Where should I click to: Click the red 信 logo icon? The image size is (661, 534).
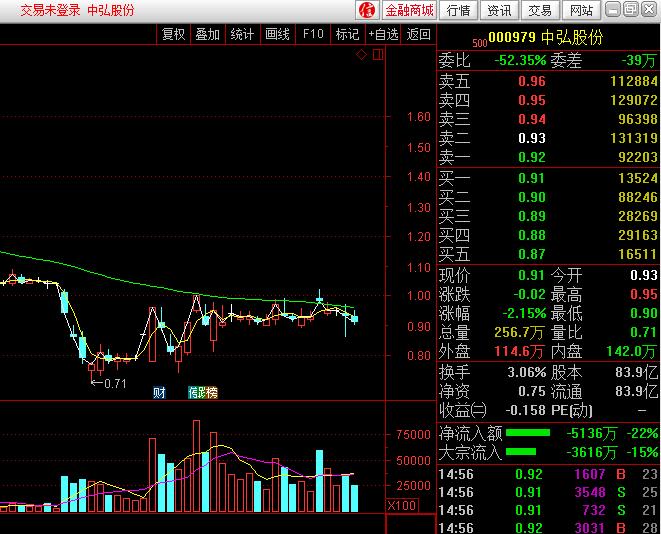[x=366, y=10]
